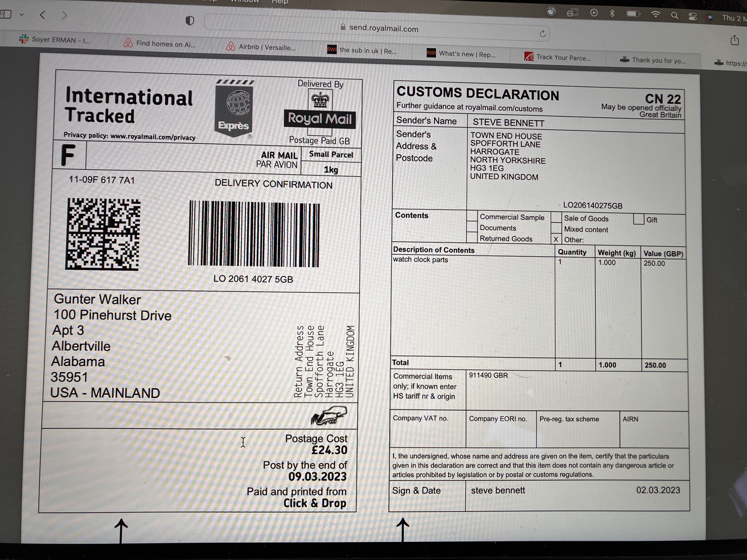Select 'watch clock parts' description

pos(420,260)
